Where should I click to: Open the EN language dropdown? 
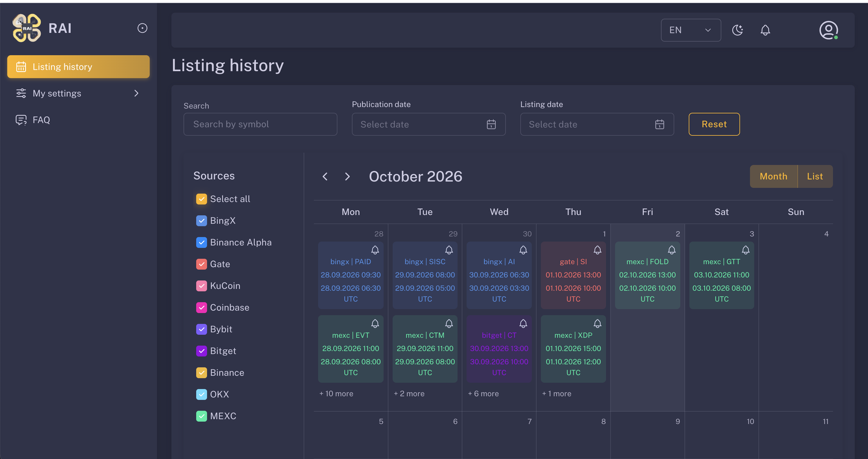pyautogui.click(x=691, y=30)
